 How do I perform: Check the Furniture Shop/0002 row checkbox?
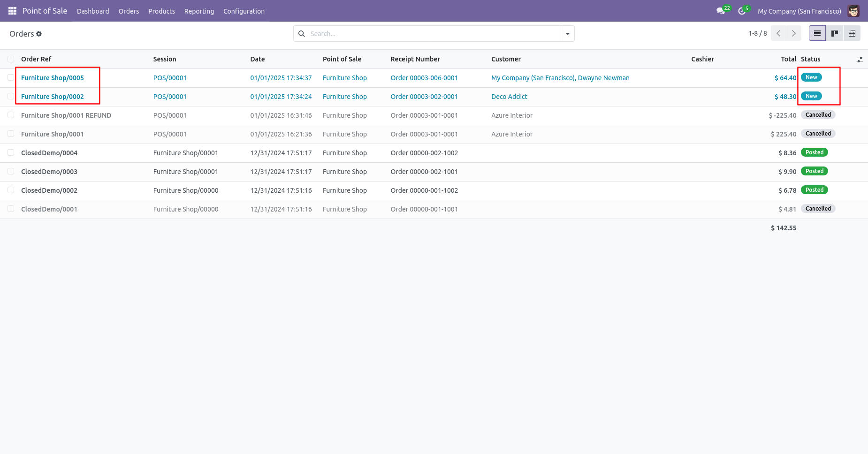(x=11, y=96)
